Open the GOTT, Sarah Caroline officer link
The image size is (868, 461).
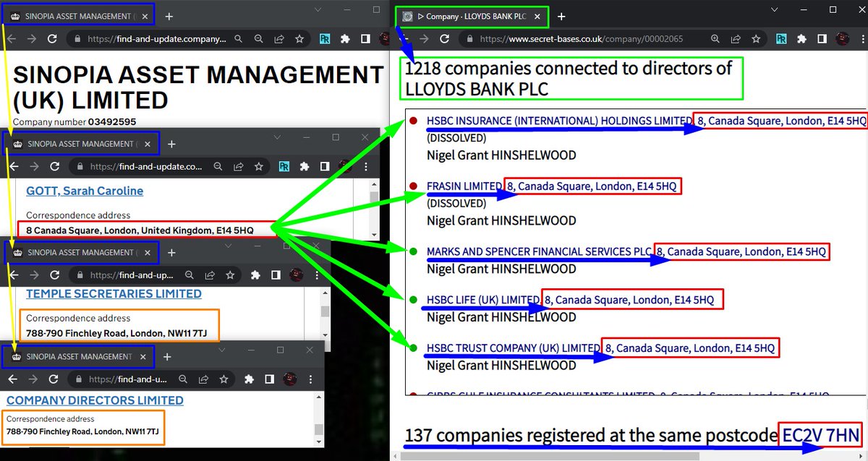click(85, 191)
